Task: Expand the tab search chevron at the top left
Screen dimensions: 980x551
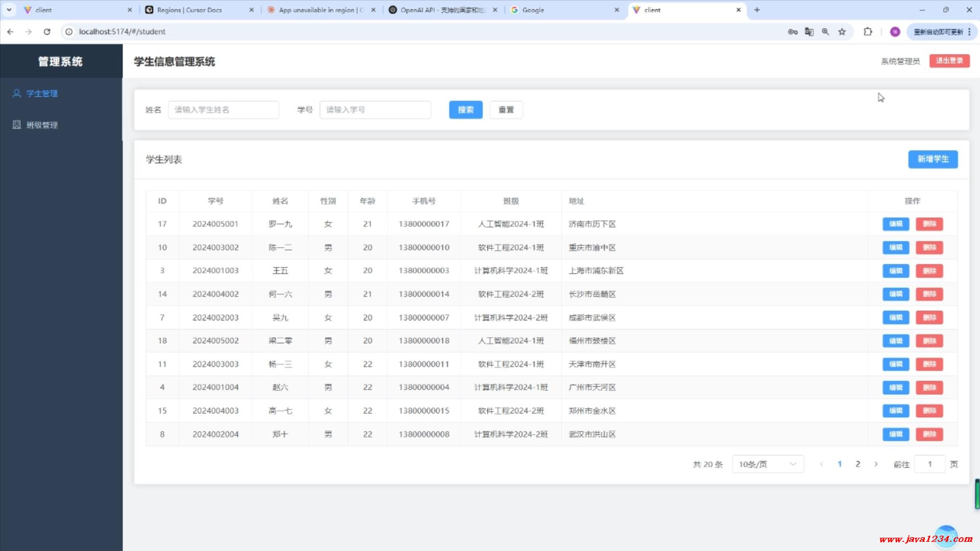Action: (x=9, y=10)
